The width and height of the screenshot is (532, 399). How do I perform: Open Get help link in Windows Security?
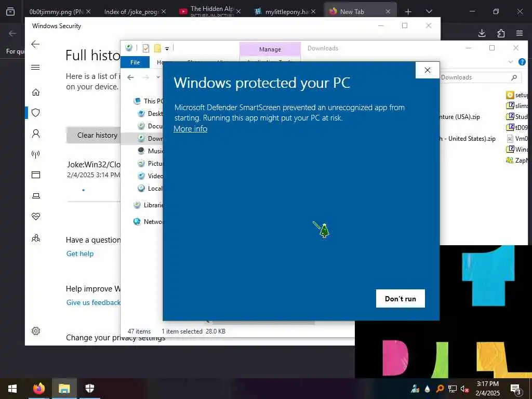click(80, 254)
